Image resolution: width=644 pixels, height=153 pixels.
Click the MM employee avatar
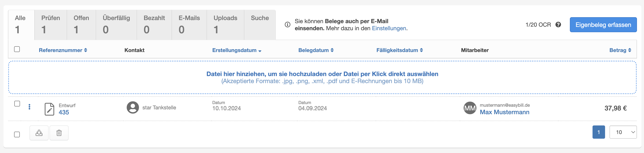(x=470, y=108)
